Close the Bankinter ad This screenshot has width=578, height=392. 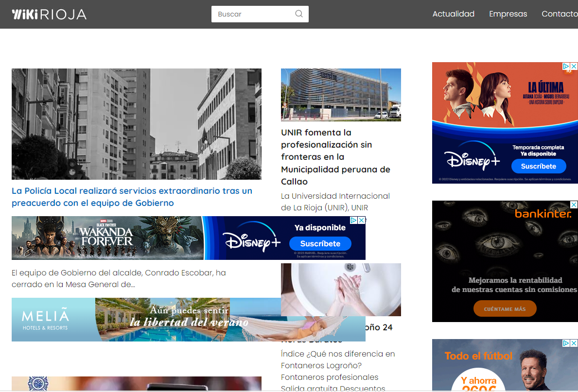pos(574,205)
